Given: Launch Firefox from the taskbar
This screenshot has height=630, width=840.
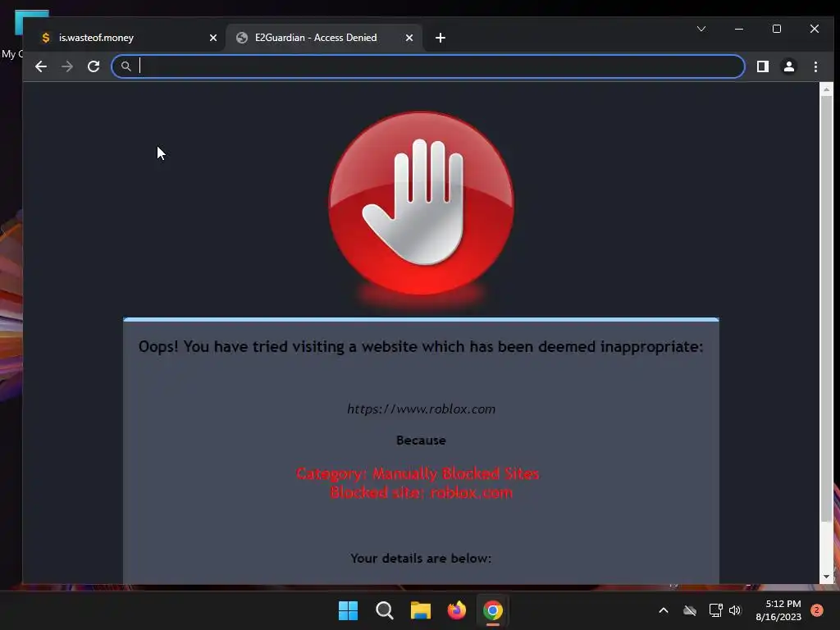Looking at the screenshot, I should (456, 610).
